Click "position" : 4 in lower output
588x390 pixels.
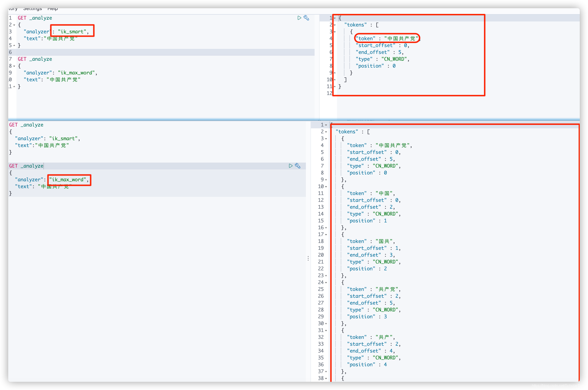coord(367,365)
